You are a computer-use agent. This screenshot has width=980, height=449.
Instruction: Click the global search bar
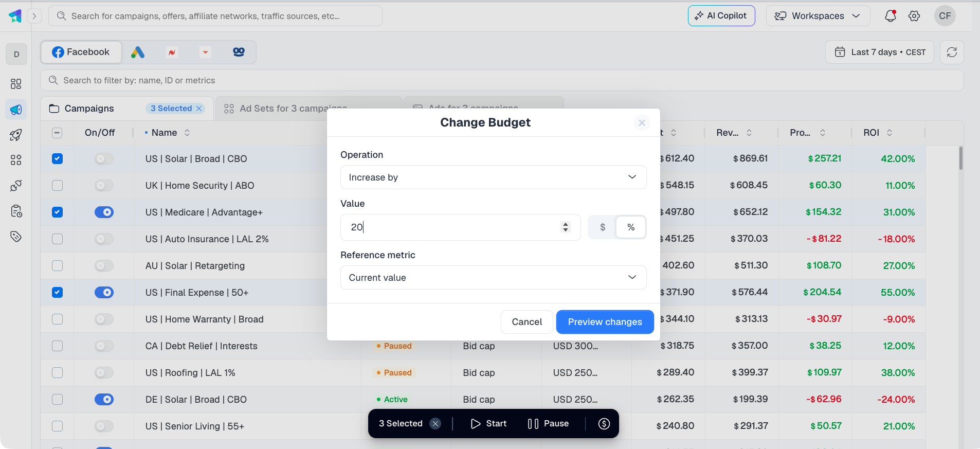pos(215,16)
